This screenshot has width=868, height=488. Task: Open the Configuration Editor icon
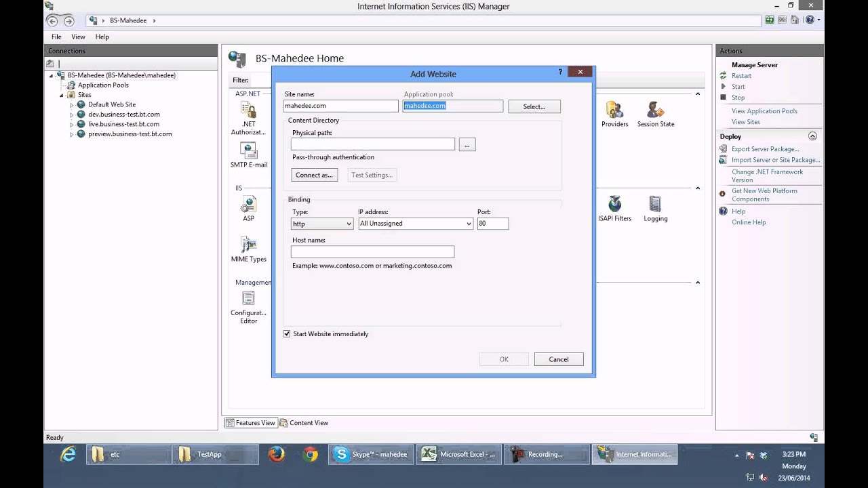249,307
